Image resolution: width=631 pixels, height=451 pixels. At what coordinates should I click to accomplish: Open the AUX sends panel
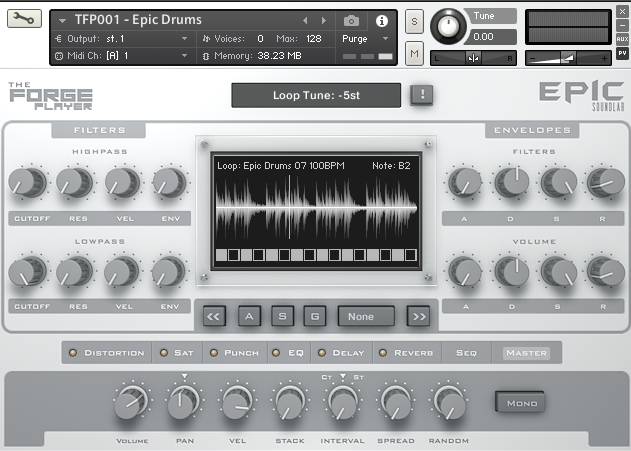click(622, 39)
